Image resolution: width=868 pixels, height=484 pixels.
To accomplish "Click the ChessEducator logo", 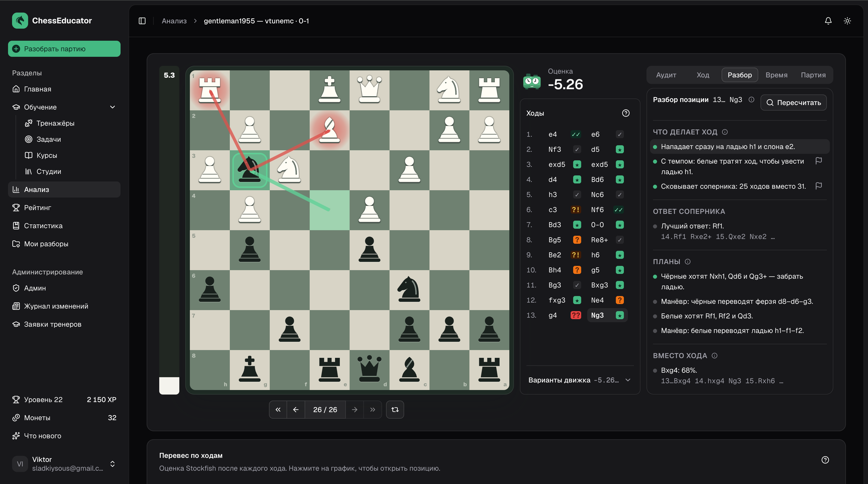I will (20, 21).
